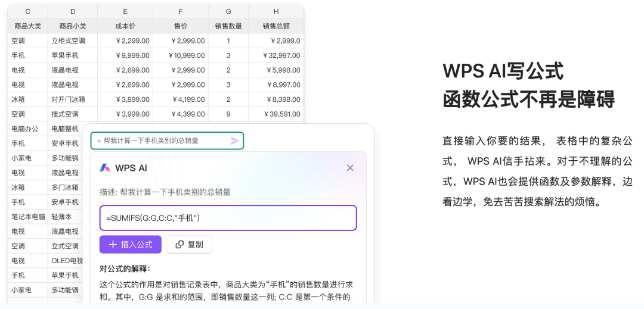Click the 电脑整机 cell

(66, 129)
